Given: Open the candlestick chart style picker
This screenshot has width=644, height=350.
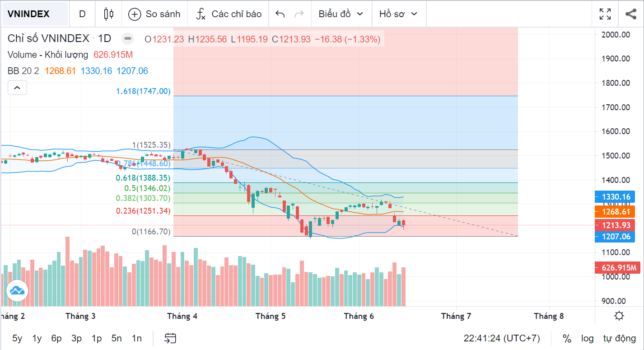Looking at the screenshot, I should (x=108, y=14).
